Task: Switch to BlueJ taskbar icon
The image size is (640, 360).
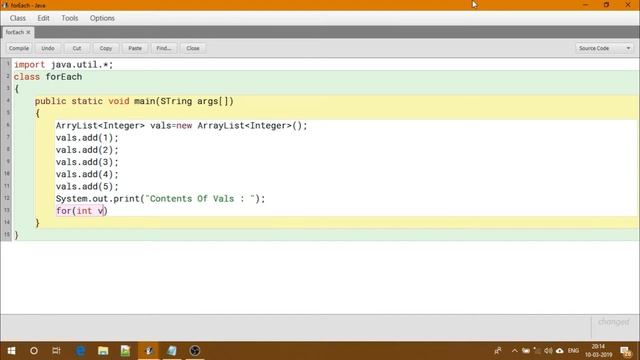Action: (149, 351)
